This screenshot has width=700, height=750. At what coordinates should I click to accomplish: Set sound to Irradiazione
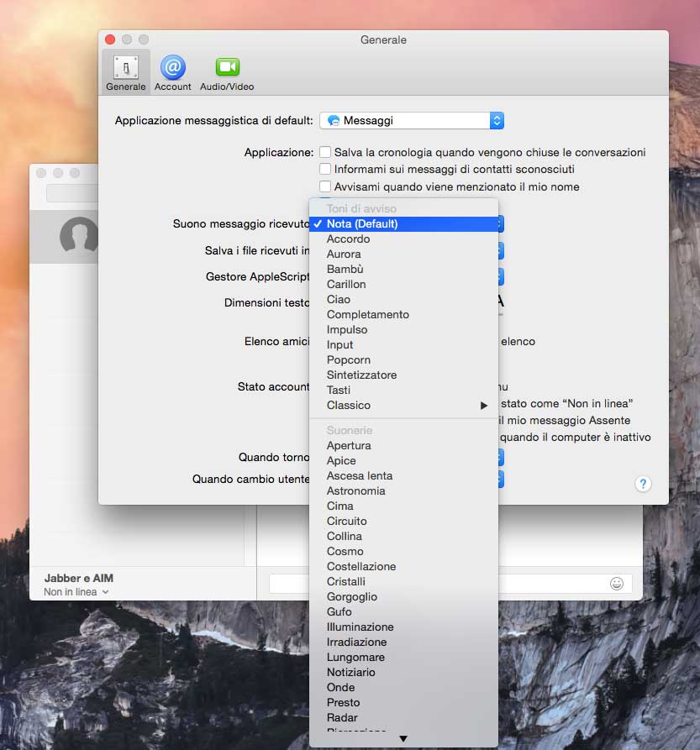[x=403, y=642]
